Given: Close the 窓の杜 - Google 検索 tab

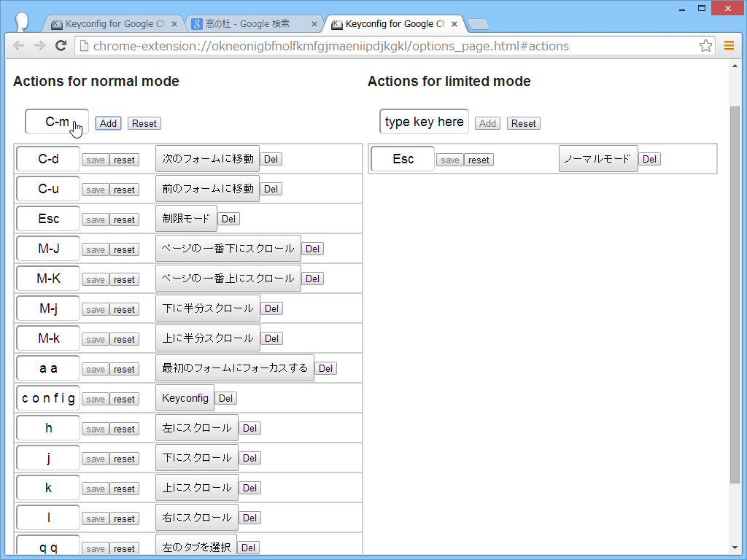Looking at the screenshot, I should [314, 24].
